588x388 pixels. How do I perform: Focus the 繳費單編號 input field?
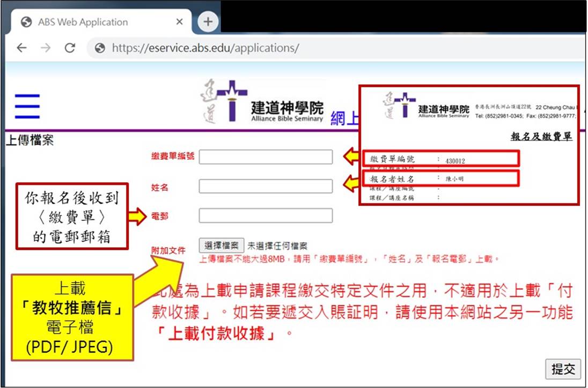click(266, 157)
